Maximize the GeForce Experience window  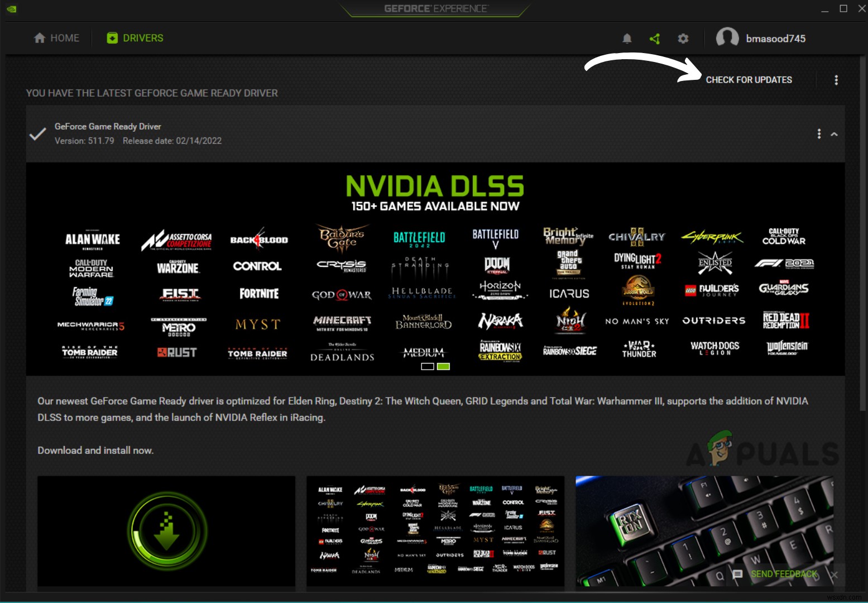843,8
